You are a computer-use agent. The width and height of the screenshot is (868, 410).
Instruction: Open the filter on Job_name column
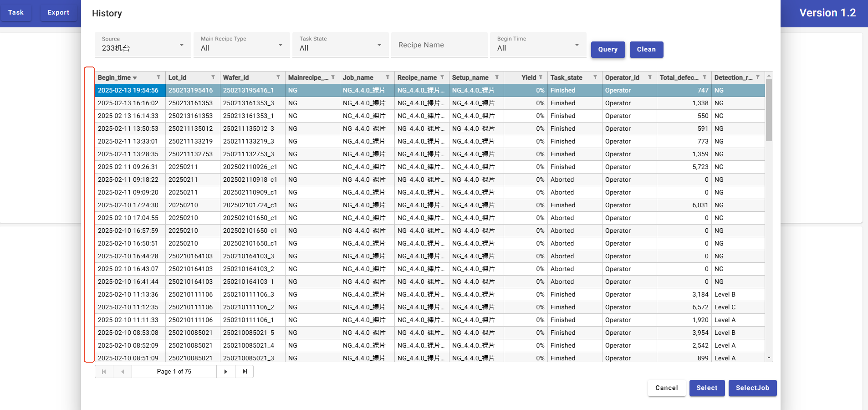coord(388,77)
